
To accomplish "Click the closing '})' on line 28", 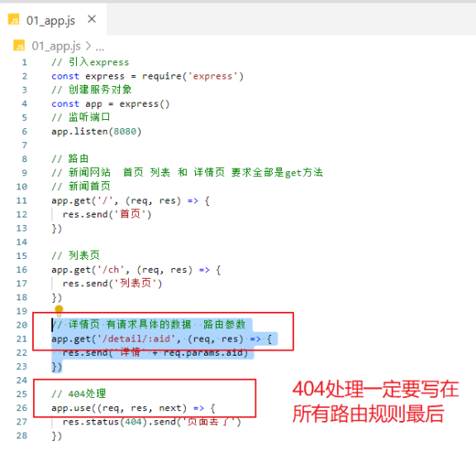I will click(x=57, y=436).
